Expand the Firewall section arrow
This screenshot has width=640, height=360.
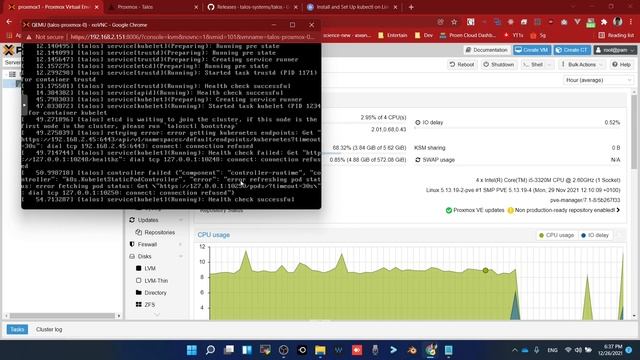click(x=180, y=244)
